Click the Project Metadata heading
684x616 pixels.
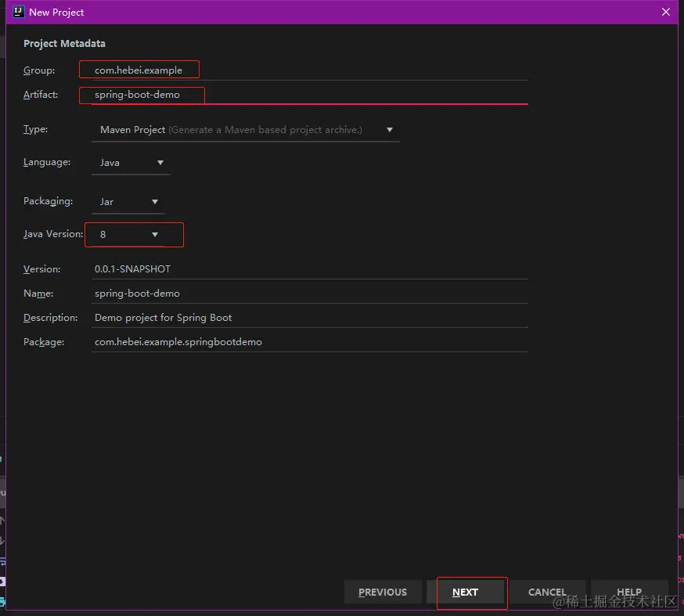(64, 44)
